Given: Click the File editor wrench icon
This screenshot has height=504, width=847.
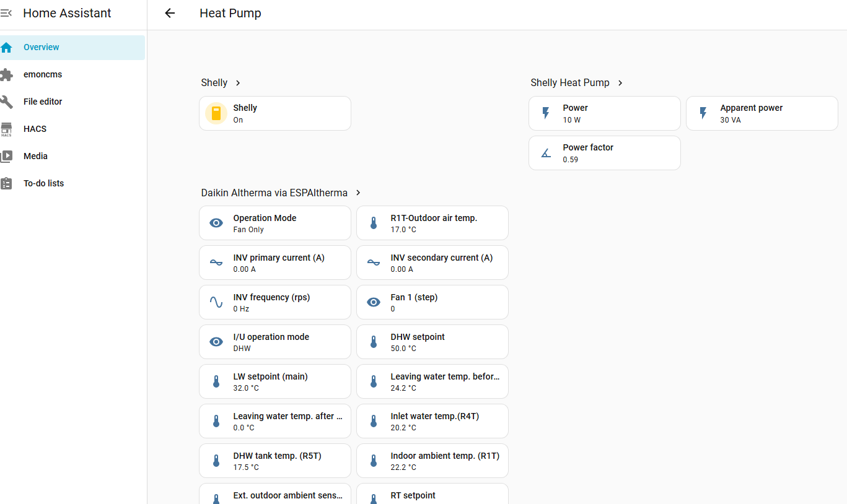Looking at the screenshot, I should [x=6, y=102].
